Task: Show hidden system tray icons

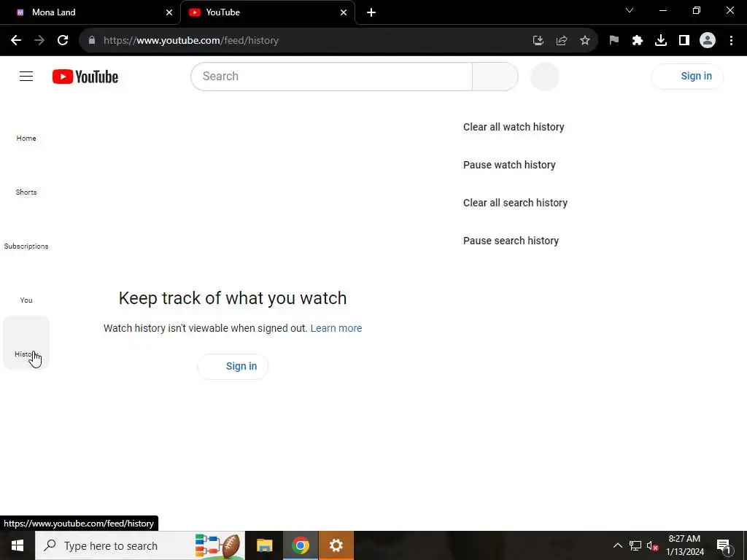Action: click(617, 545)
